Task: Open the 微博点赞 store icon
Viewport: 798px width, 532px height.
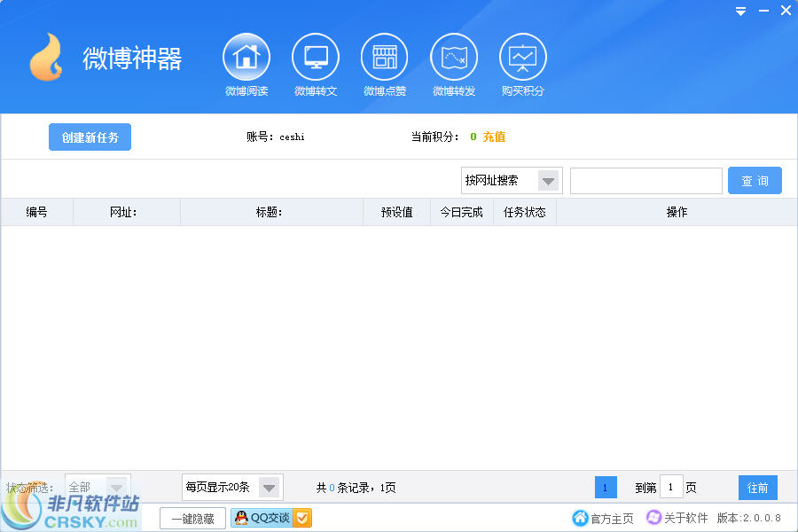Action: 385,57
